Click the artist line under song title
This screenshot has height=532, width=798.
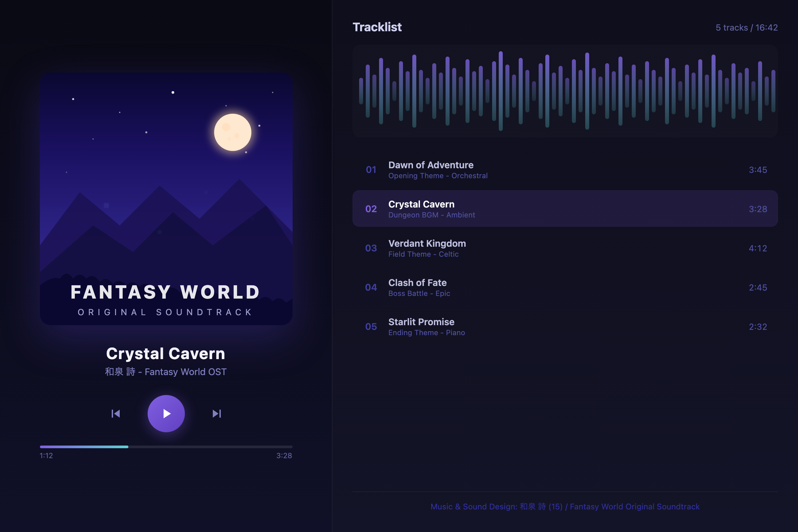[x=166, y=372]
